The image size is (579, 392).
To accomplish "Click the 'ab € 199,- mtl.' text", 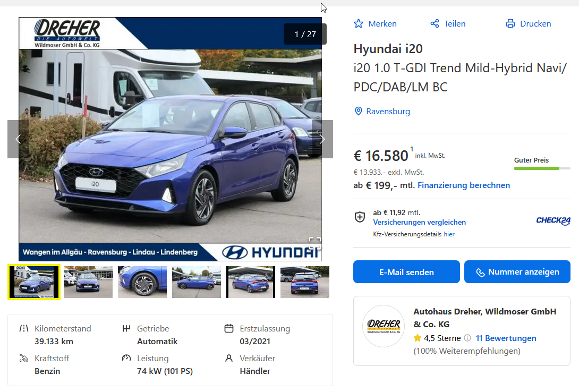I will [x=384, y=185].
